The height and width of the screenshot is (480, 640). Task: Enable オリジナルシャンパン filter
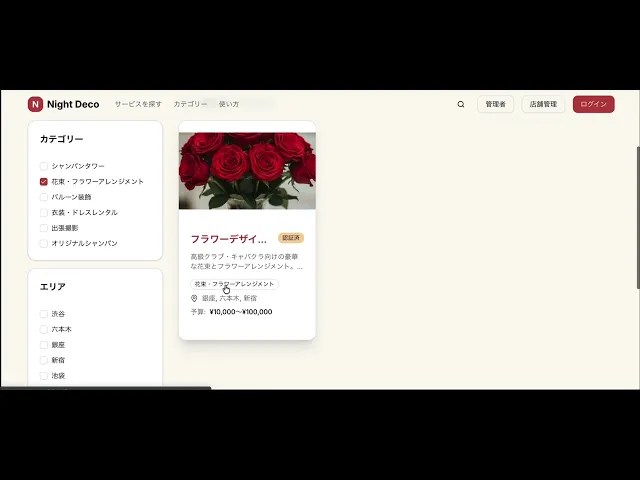click(x=44, y=243)
